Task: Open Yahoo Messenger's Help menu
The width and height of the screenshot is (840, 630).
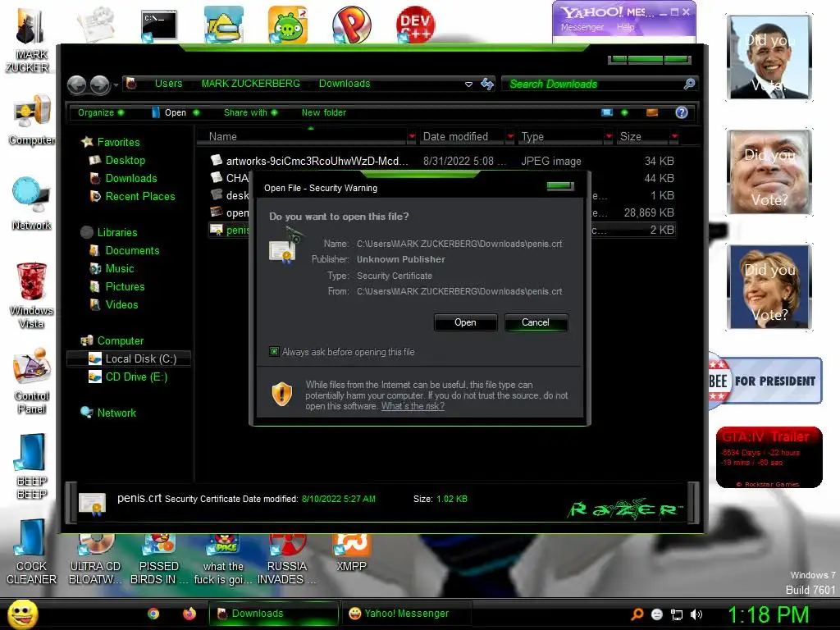Action: click(x=625, y=27)
